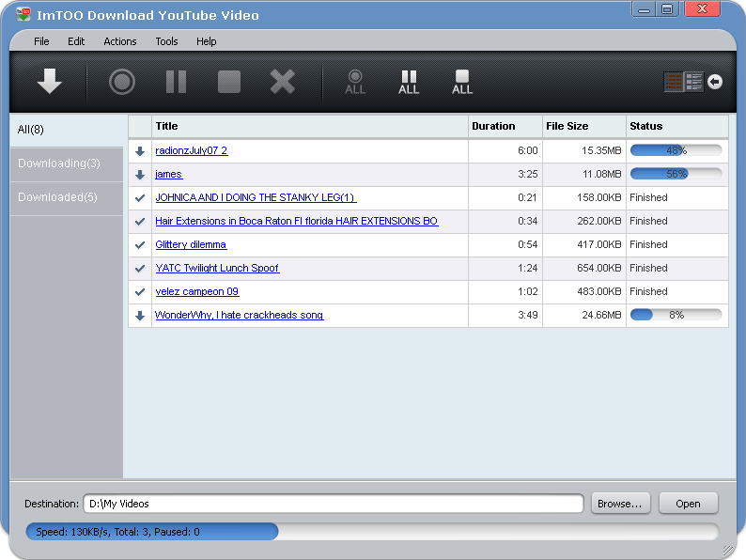Click the Pause ALL toolbar icon

(409, 83)
